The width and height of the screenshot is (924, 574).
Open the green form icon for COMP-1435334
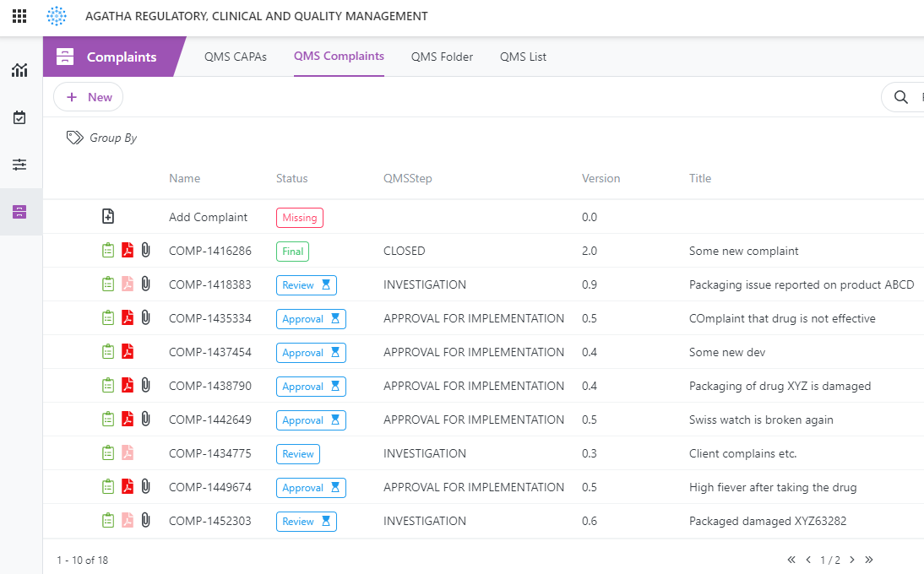(108, 317)
